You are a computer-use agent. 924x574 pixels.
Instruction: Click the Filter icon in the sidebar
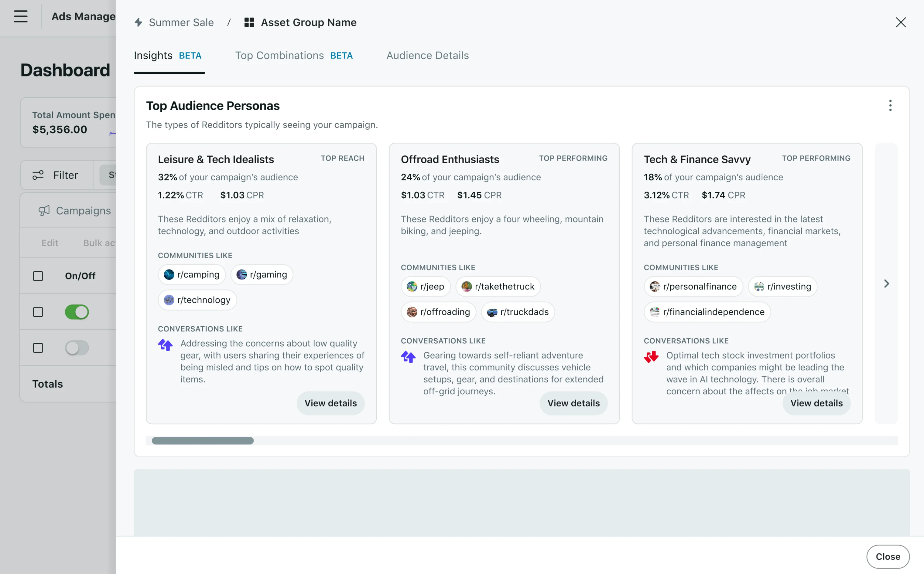click(38, 175)
